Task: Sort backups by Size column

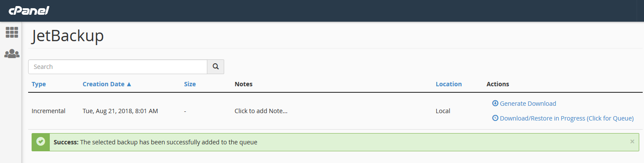Action: (x=190, y=84)
